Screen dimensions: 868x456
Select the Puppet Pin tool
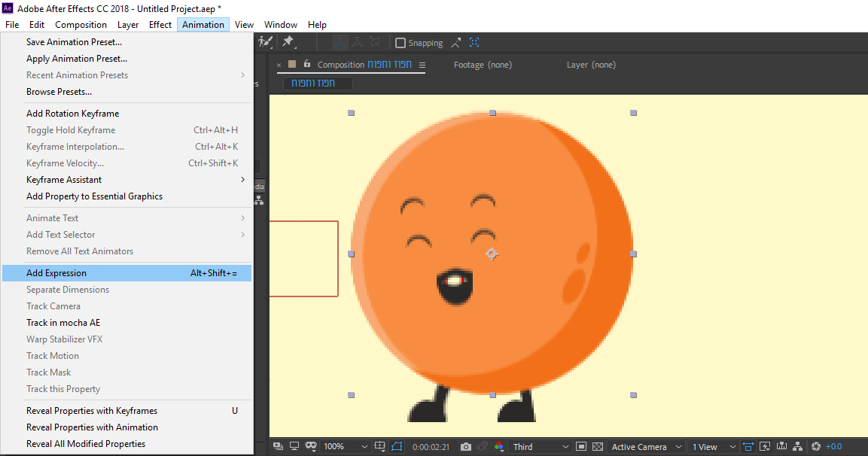[x=288, y=43]
